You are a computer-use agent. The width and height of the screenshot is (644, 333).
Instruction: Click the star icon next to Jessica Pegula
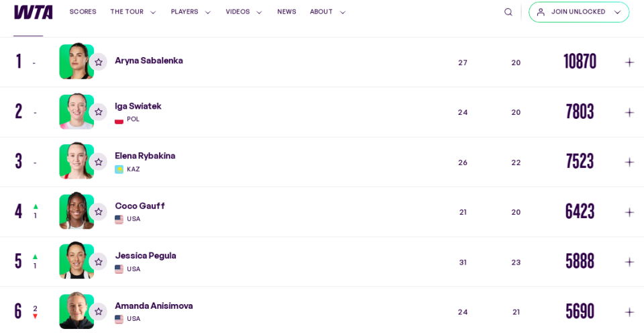tap(99, 262)
